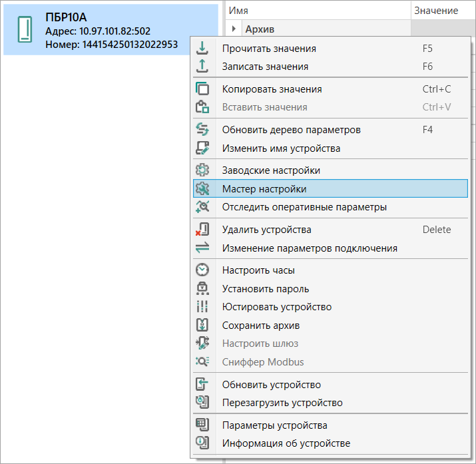Open Мастер настройки from the menu
The image size is (476, 464).
pos(330,188)
